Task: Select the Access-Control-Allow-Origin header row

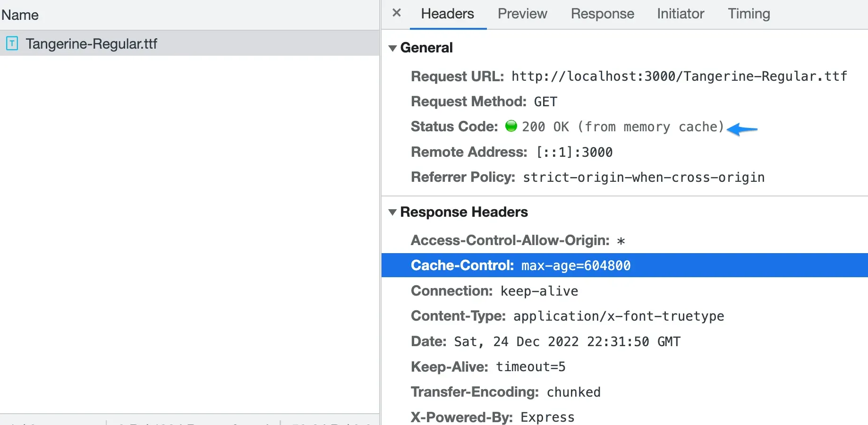Action: [x=516, y=240]
